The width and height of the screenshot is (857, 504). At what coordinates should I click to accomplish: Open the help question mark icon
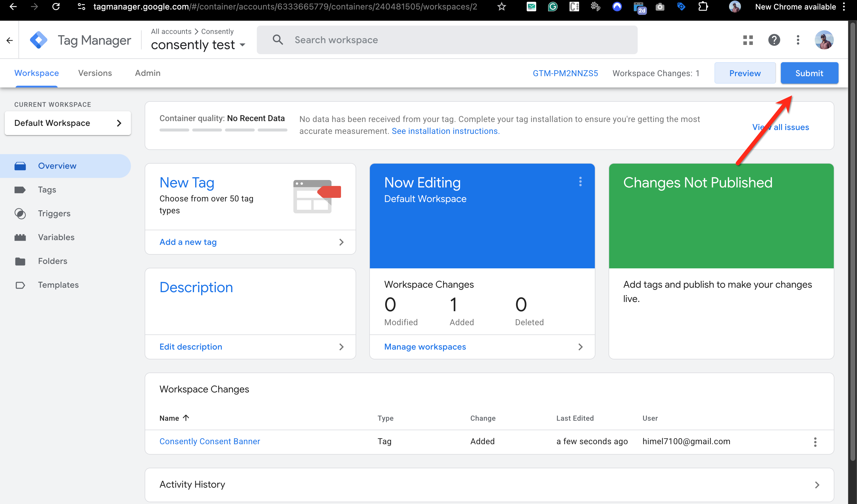[774, 40]
